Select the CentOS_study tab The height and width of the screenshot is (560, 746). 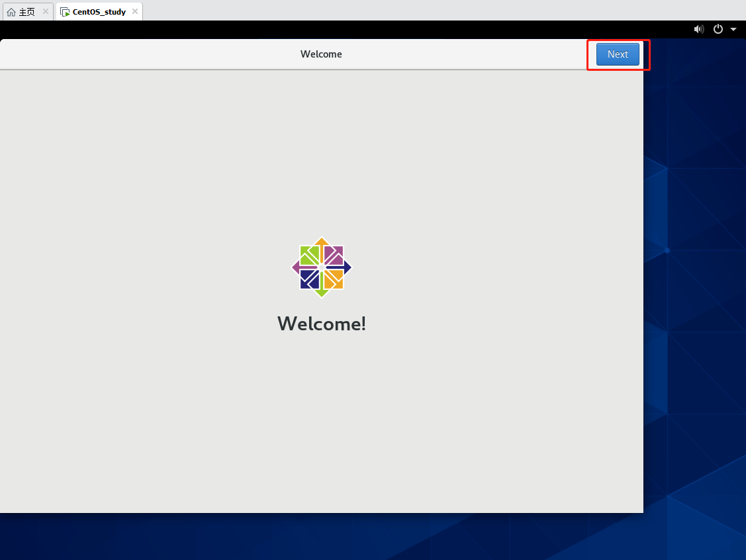click(99, 12)
